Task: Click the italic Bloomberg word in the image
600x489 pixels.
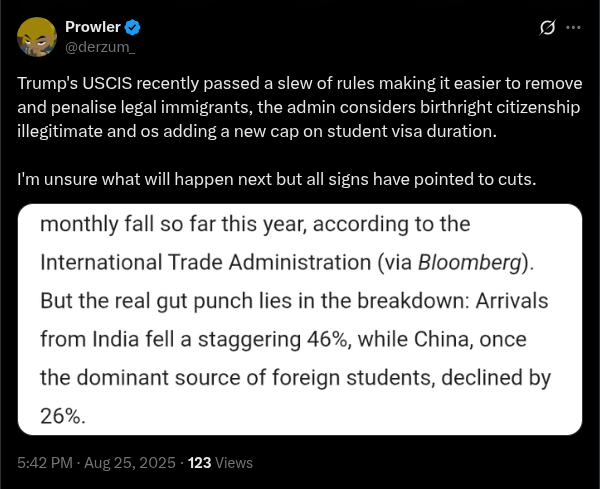Action: (x=470, y=263)
